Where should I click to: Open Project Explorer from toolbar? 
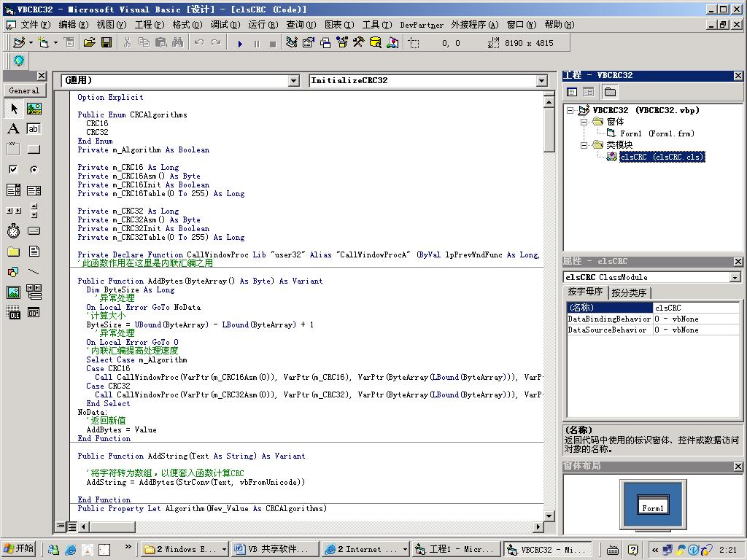click(291, 43)
